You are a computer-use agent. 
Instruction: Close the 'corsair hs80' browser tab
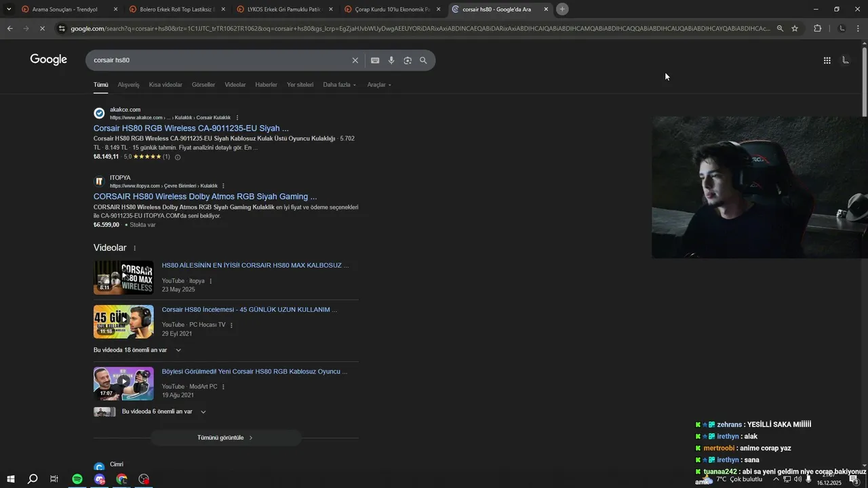(x=546, y=9)
